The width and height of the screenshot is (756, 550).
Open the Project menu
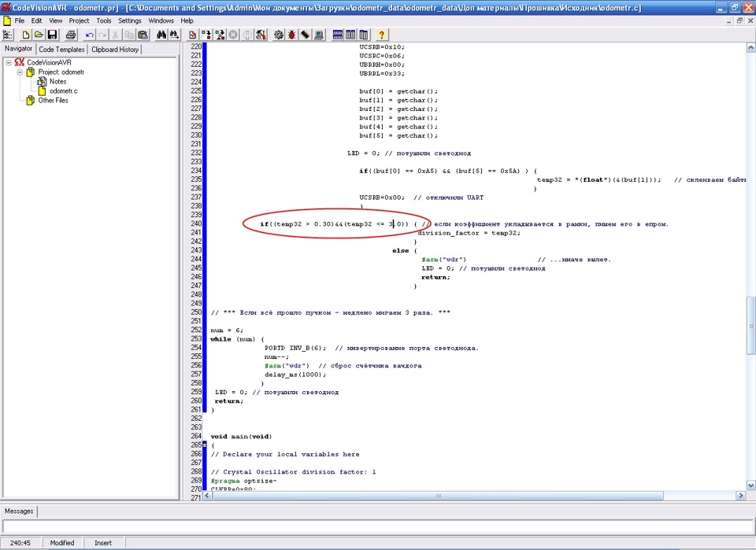[79, 20]
